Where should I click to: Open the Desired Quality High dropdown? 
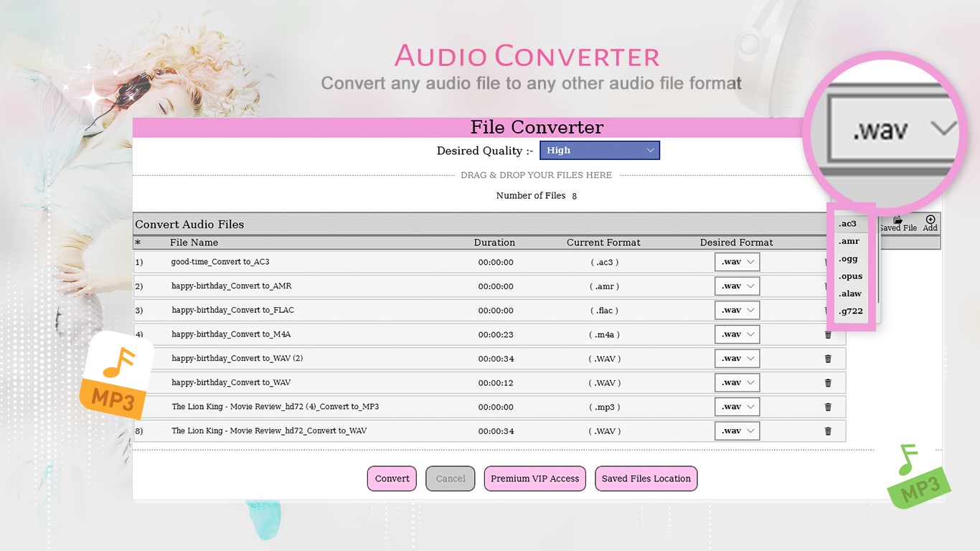point(600,151)
